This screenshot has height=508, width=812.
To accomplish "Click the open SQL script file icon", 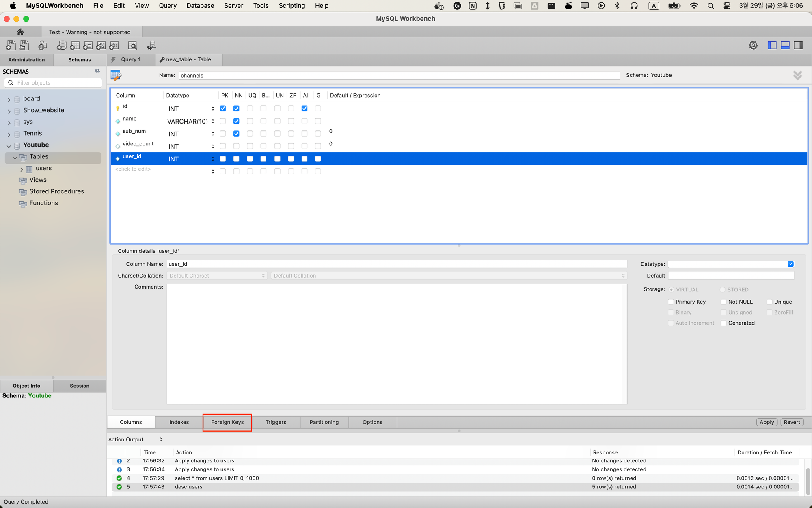I will [24, 45].
